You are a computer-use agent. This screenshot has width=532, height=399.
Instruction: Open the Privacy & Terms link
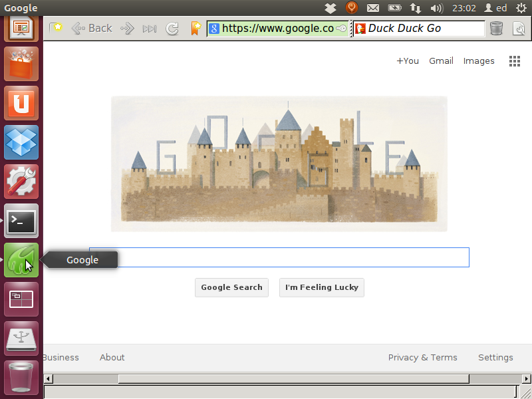[x=423, y=358]
